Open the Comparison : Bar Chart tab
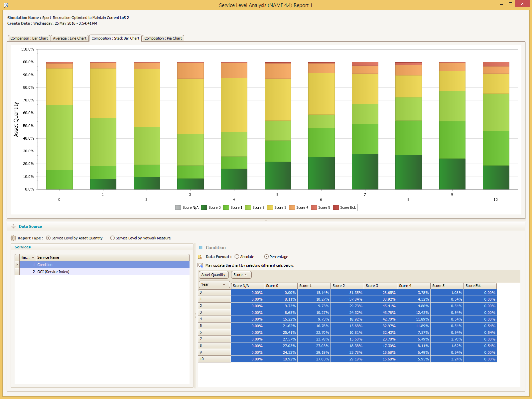This screenshot has height=399, width=532. click(29, 38)
